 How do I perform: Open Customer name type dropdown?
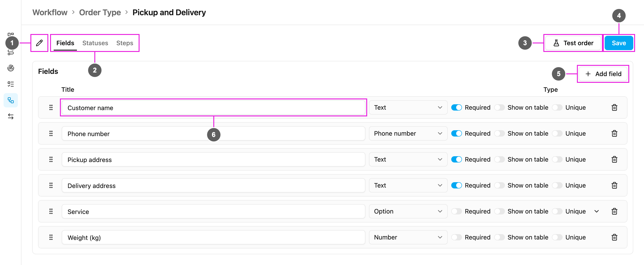(408, 108)
